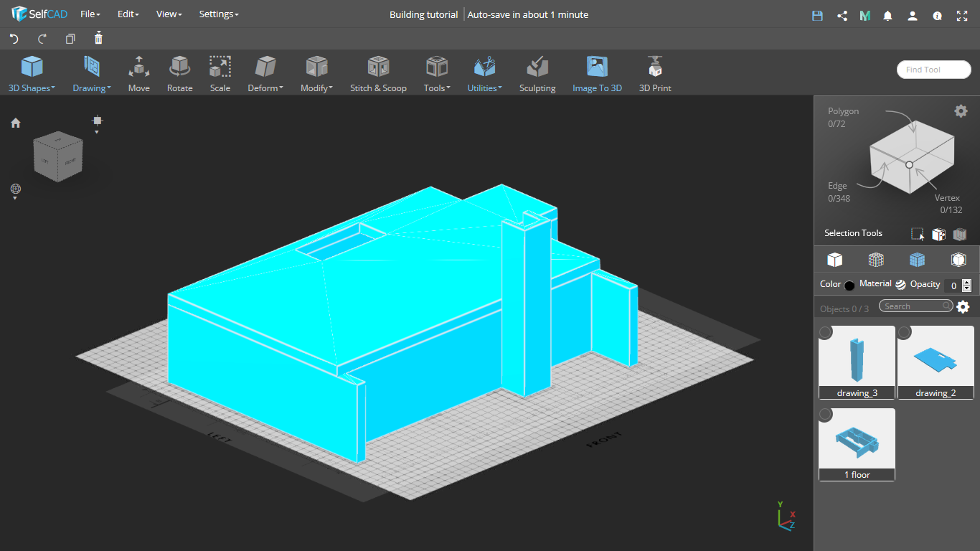980x551 pixels.
Task: Switch to outline-only cube mode
Action: coord(958,260)
